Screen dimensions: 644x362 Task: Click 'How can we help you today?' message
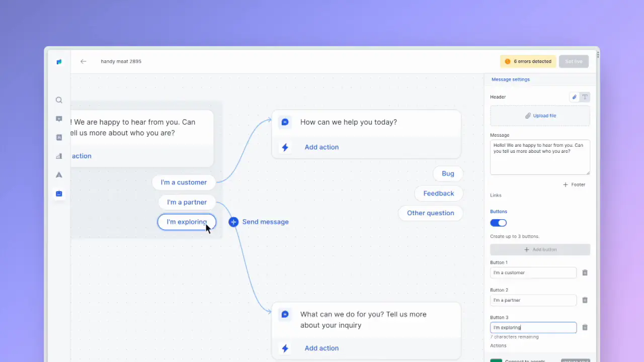pos(349,122)
